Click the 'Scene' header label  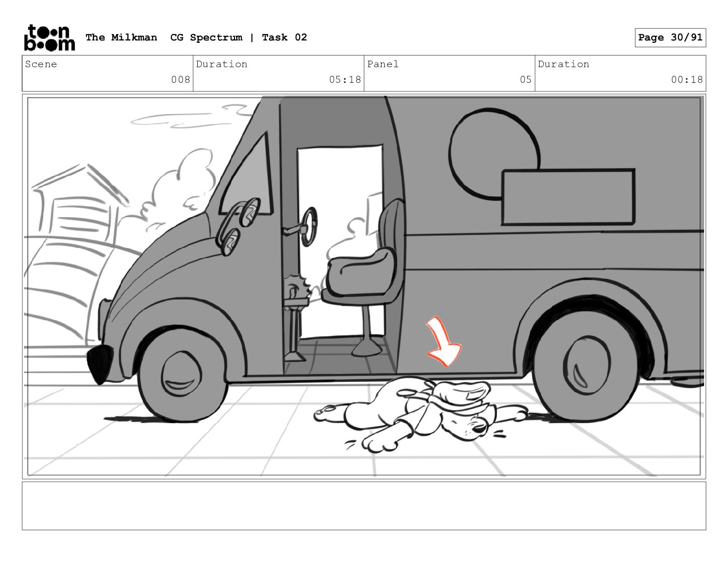point(41,64)
